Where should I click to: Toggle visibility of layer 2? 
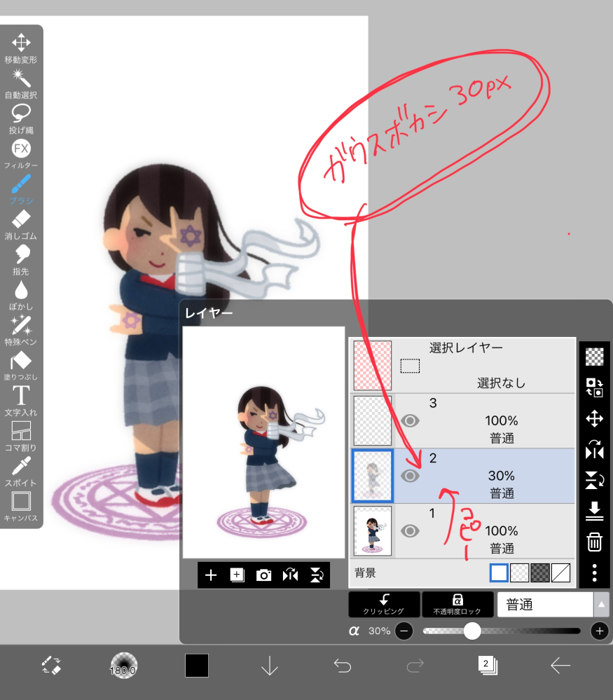(410, 476)
